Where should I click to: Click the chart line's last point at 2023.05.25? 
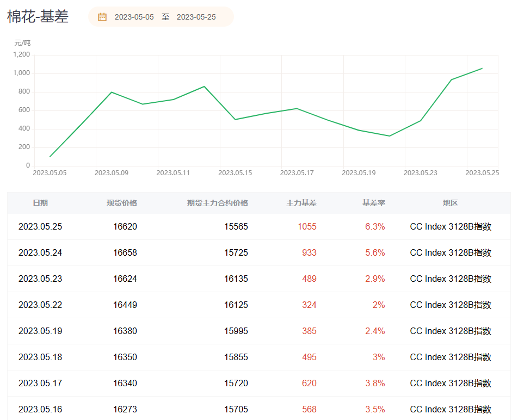482,69
